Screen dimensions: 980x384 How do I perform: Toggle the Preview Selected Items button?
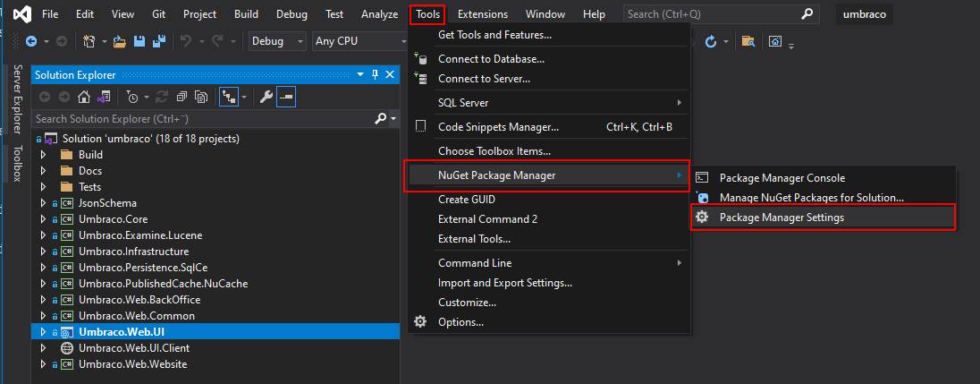[286, 97]
